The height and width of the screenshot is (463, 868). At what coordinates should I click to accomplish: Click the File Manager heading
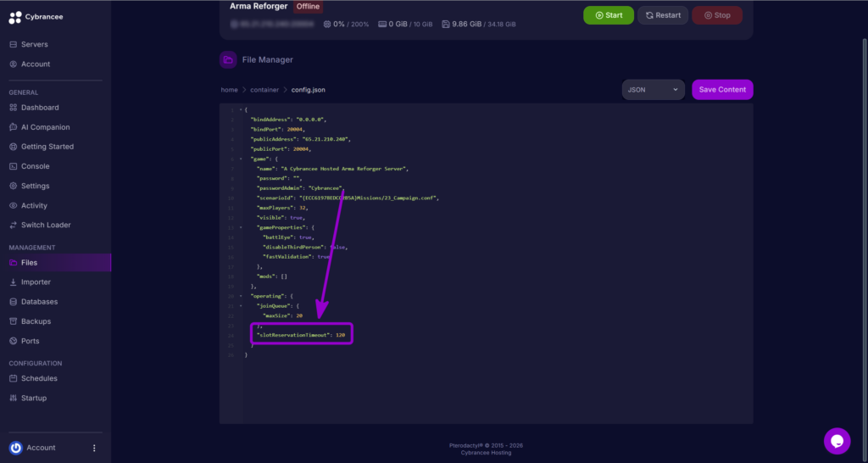pyautogui.click(x=267, y=60)
